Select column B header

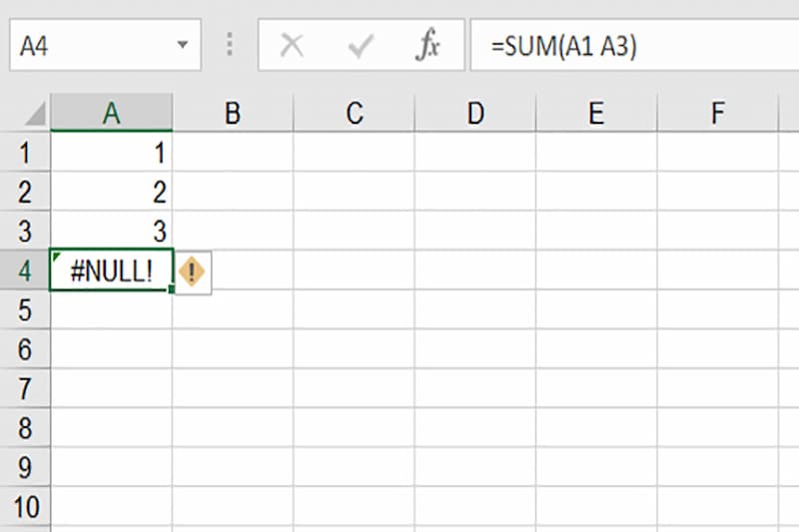(233, 114)
